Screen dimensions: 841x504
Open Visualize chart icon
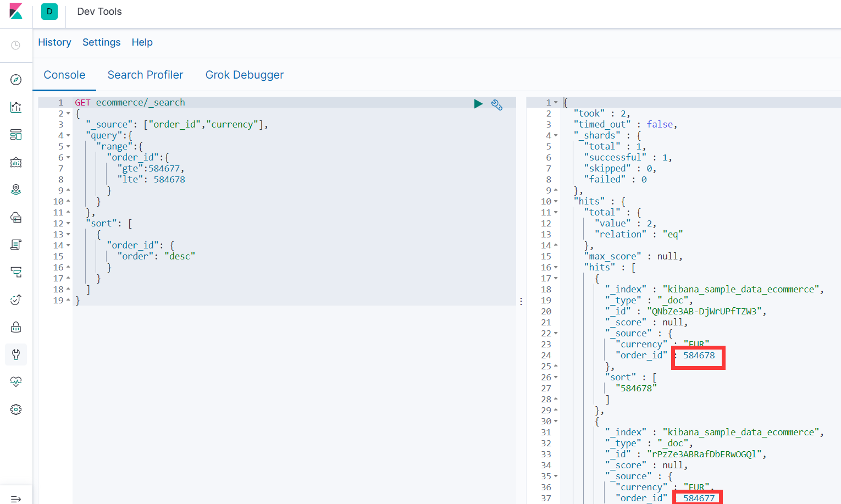point(16,107)
